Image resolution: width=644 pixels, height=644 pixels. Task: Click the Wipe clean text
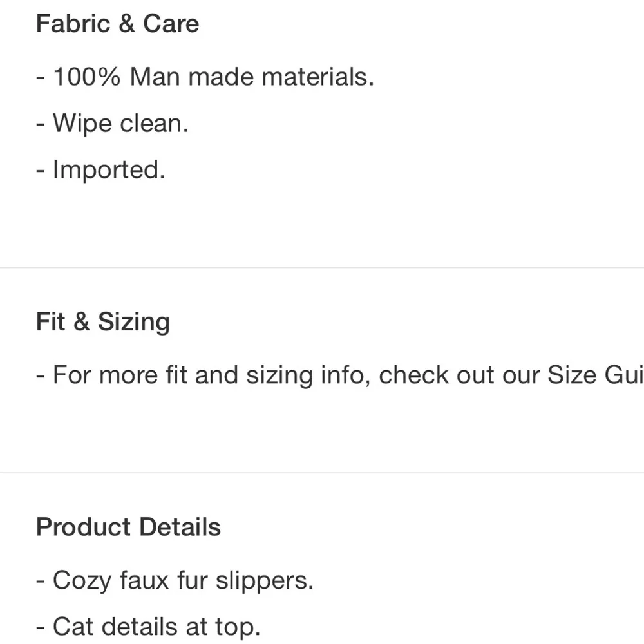[x=121, y=123]
